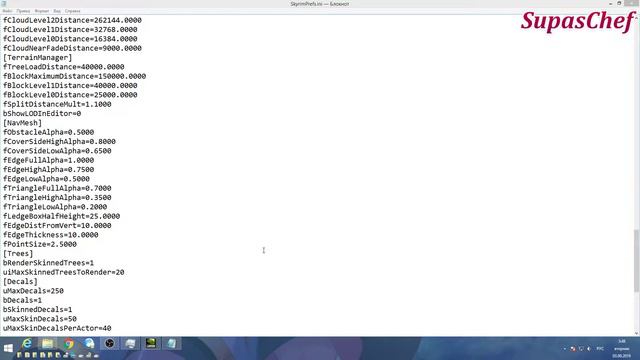Click the scrollbar down arrow

[x=636, y=333]
